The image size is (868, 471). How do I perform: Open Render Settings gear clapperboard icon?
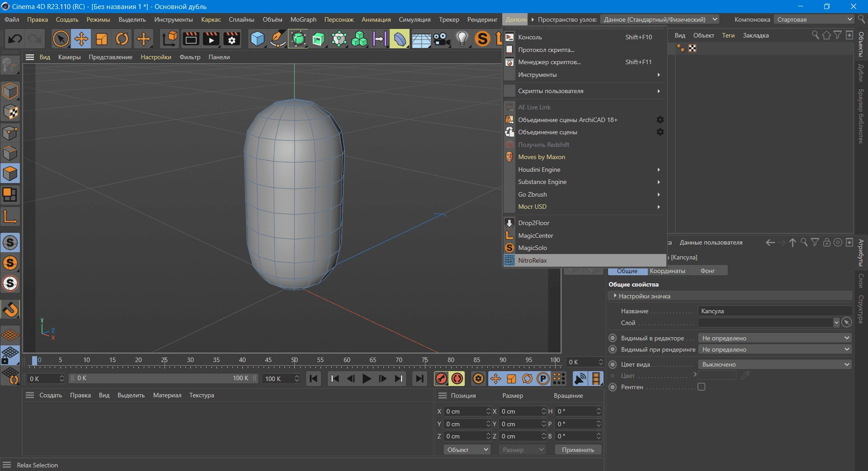(232, 39)
